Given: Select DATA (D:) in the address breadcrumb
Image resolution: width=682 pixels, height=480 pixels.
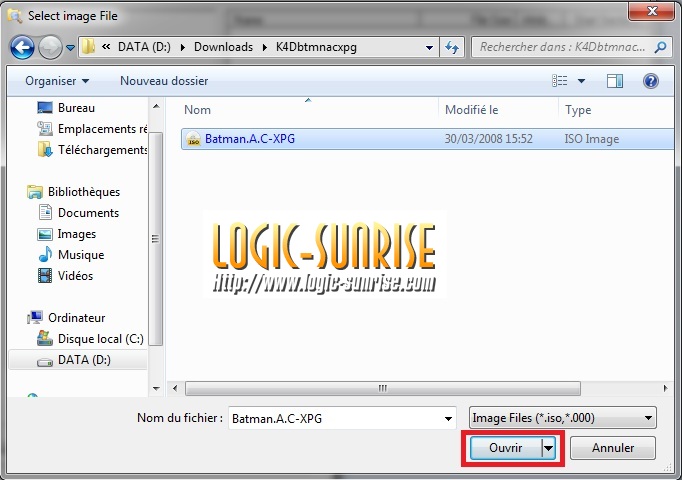Looking at the screenshot, I should click(x=144, y=47).
